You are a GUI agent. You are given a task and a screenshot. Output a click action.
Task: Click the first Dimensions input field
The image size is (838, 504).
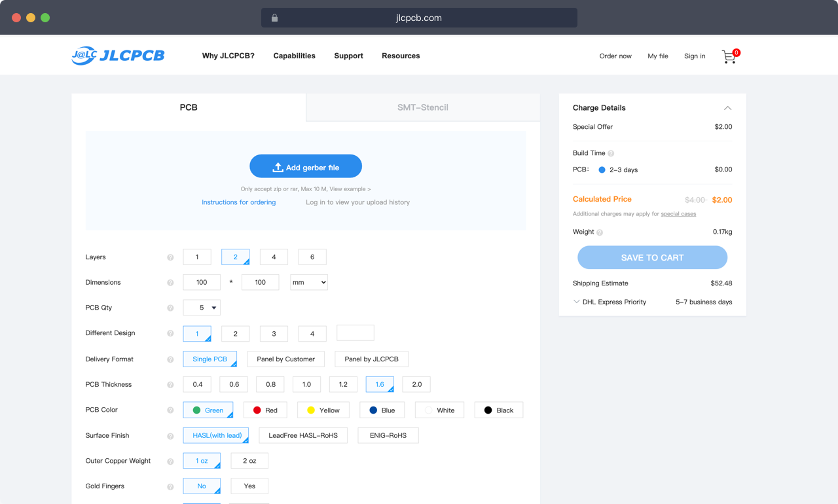click(202, 282)
